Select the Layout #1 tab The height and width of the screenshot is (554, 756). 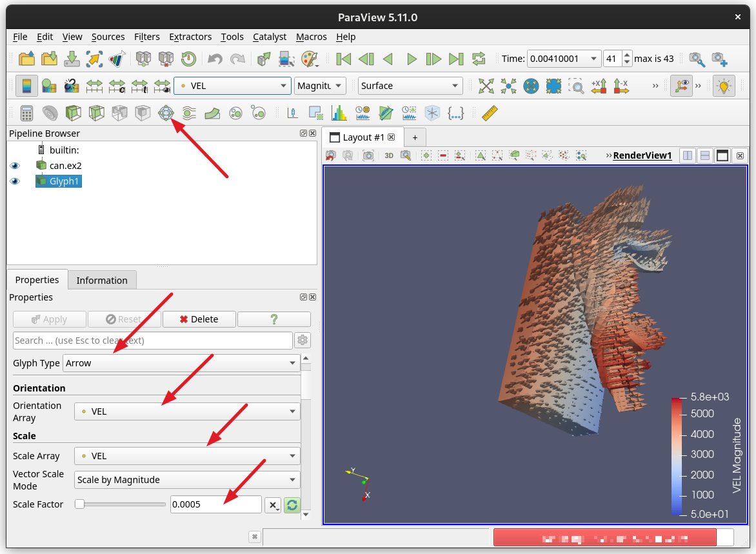[x=363, y=137]
